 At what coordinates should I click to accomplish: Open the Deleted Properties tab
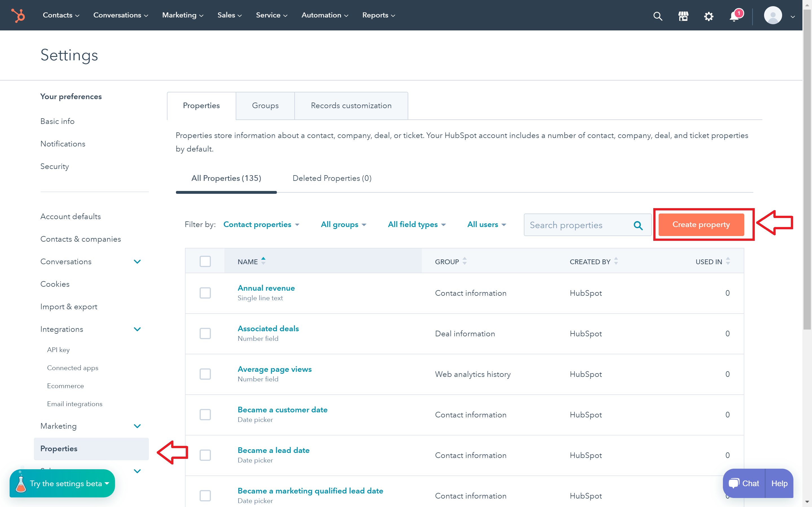(x=332, y=178)
